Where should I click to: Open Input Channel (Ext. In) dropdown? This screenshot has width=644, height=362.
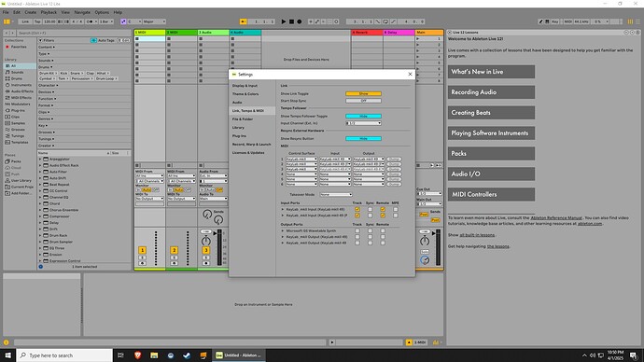(363, 123)
